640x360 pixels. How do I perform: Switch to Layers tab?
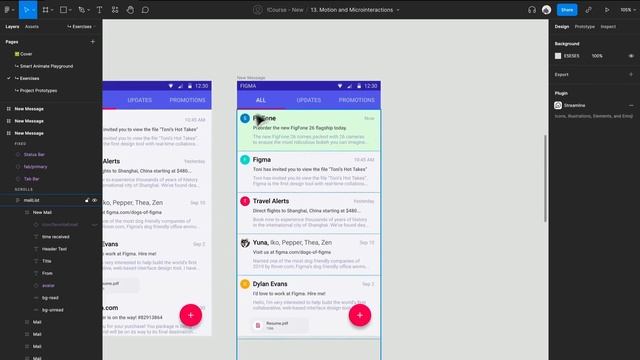[x=12, y=27]
